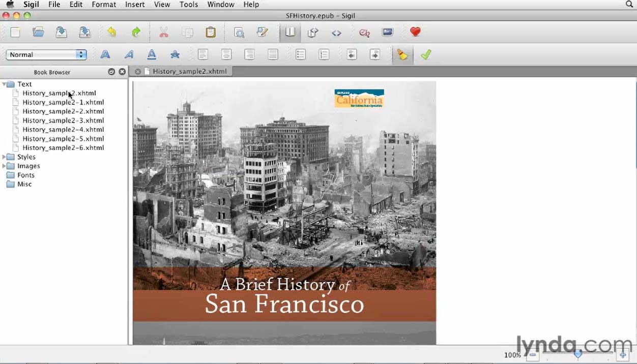Click the zoom slider handle

[x=577, y=354]
